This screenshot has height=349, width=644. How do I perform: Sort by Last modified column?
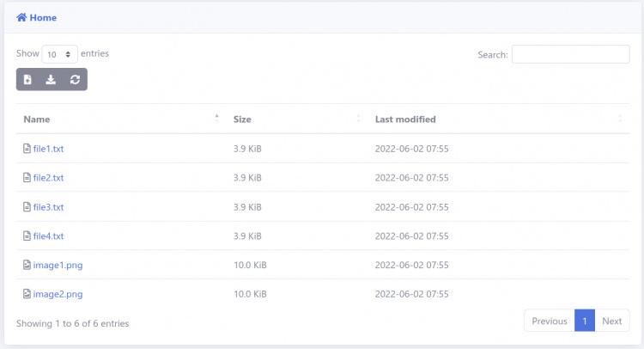pyautogui.click(x=405, y=119)
